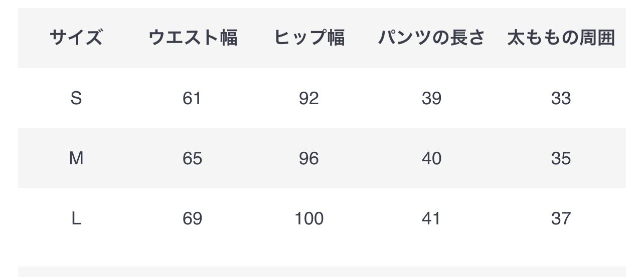Click pants length value 39

(431, 98)
